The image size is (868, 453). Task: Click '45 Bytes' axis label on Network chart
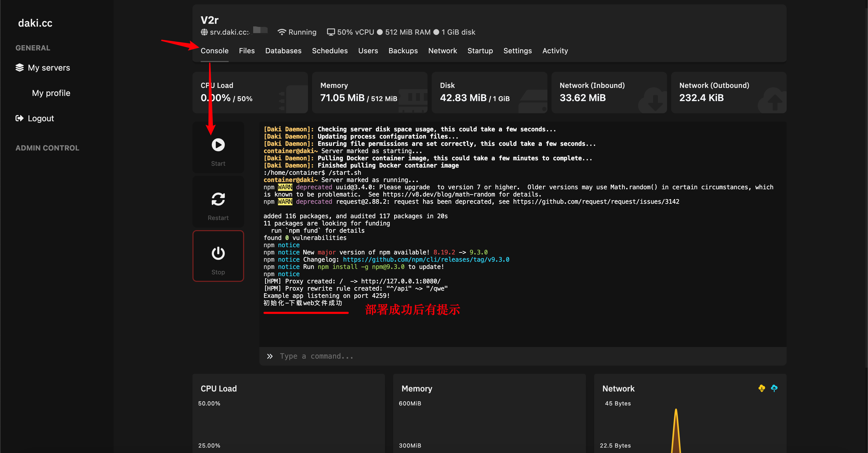point(618,403)
